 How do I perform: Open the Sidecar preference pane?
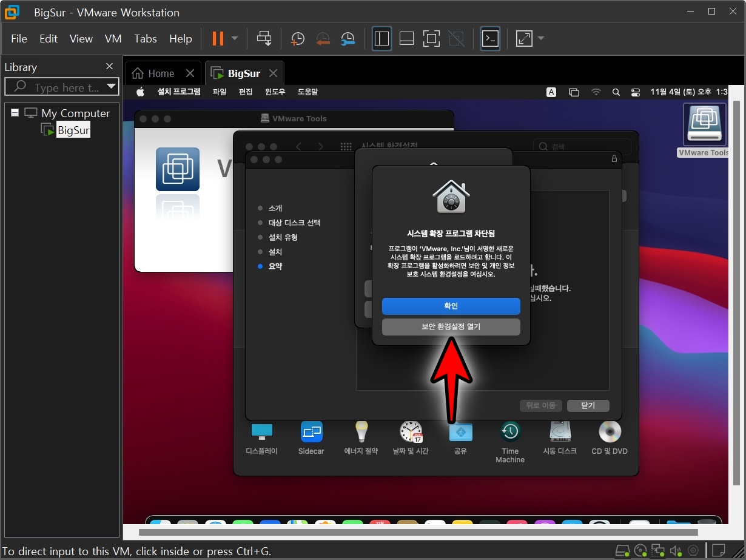311,439
